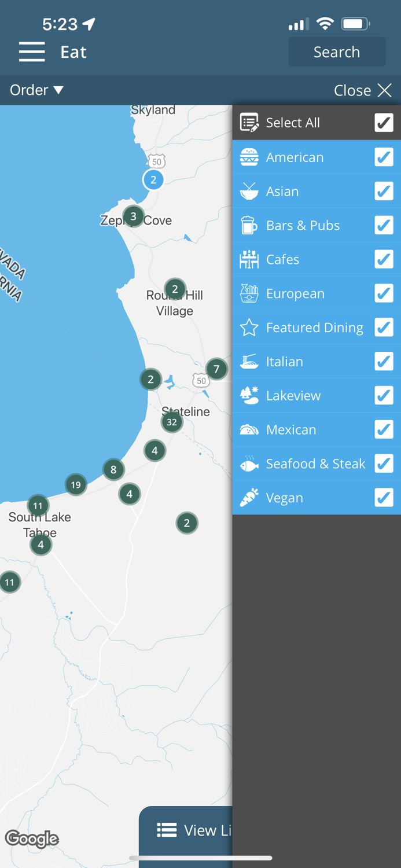Click the Italian pasta icon
The image size is (401, 868).
coord(249,362)
